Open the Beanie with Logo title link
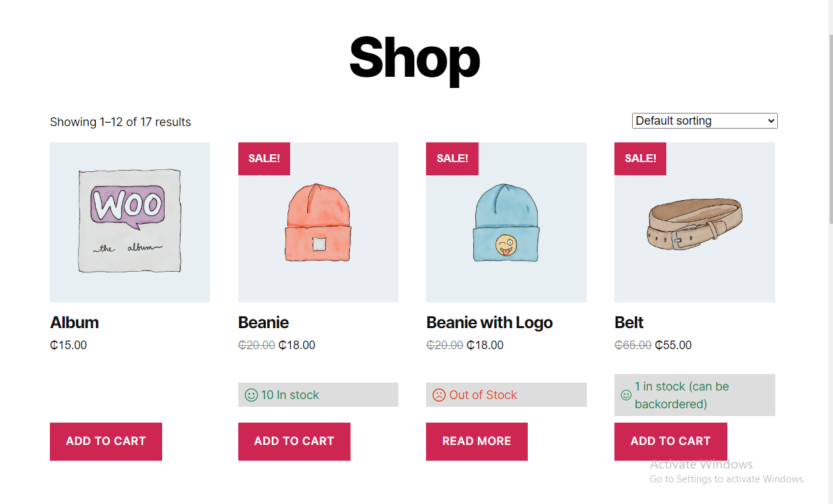This screenshot has height=504, width=833. [489, 323]
